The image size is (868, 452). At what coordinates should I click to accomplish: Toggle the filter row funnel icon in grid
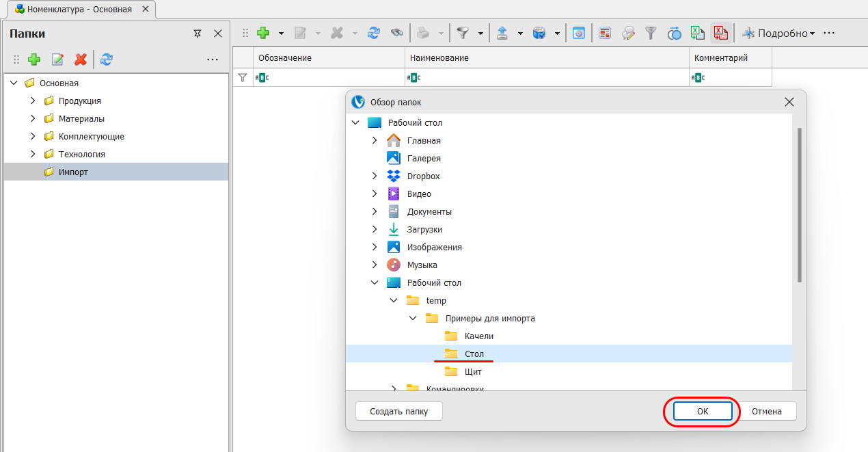click(242, 78)
